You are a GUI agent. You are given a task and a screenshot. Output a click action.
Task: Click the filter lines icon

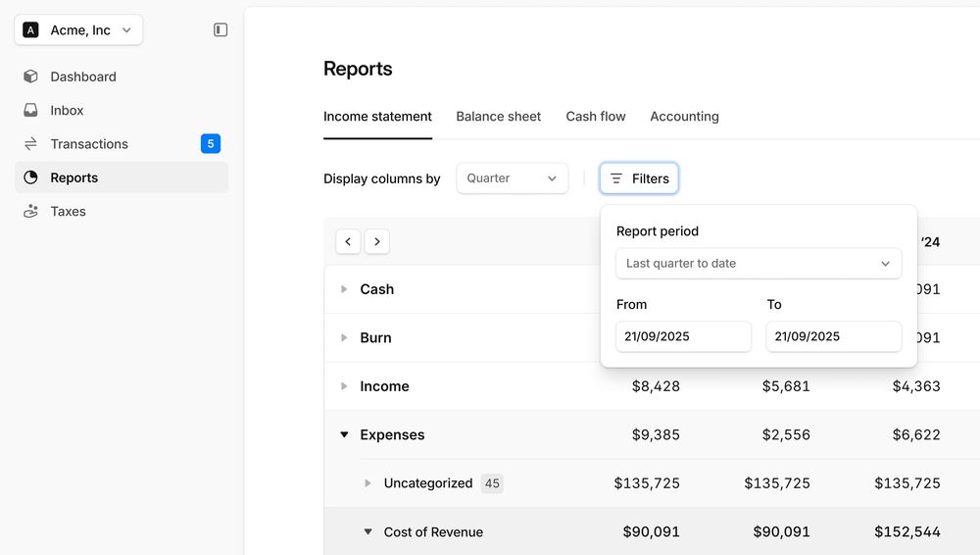616,178
